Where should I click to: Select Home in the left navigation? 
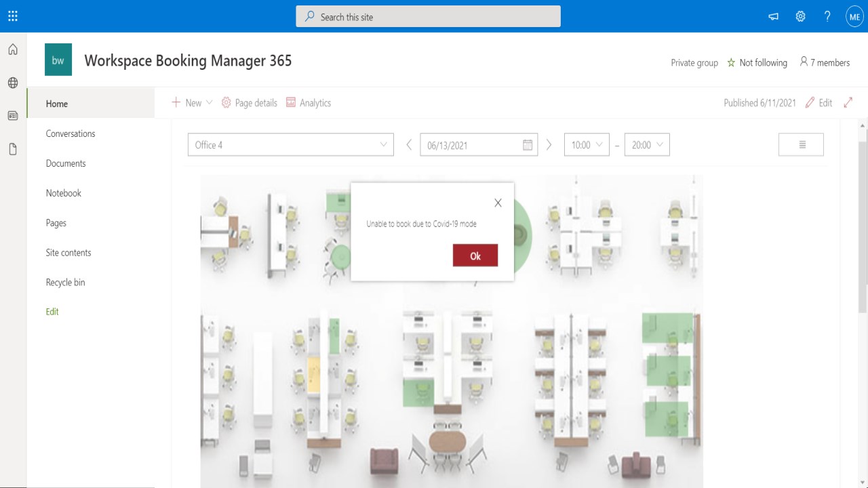(x=91, y=104)
